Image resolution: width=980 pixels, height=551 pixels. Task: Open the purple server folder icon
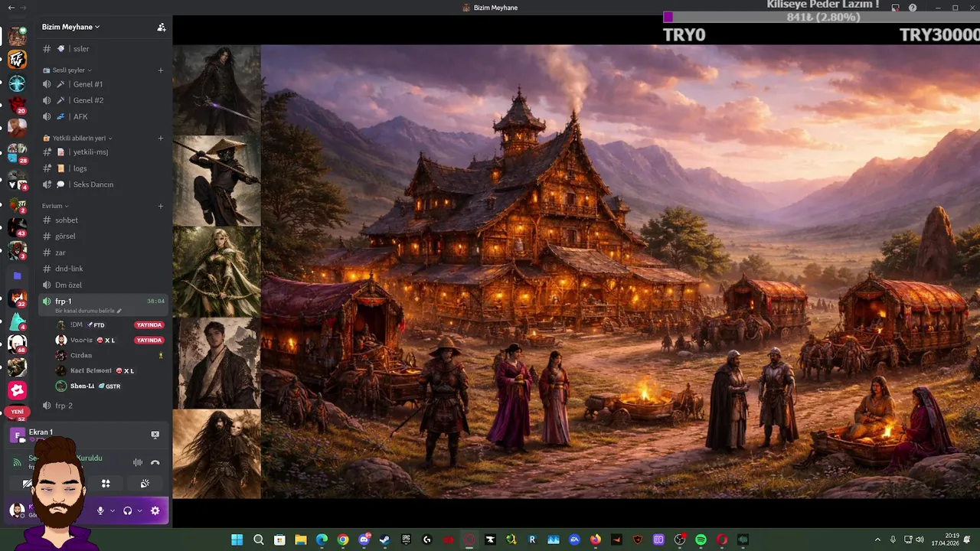(18, 275)
